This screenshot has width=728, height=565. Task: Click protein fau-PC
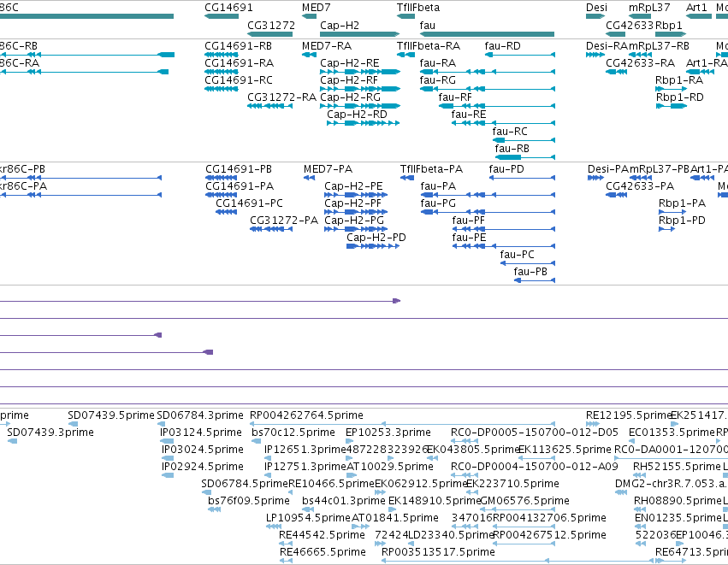tap(517, 255)
